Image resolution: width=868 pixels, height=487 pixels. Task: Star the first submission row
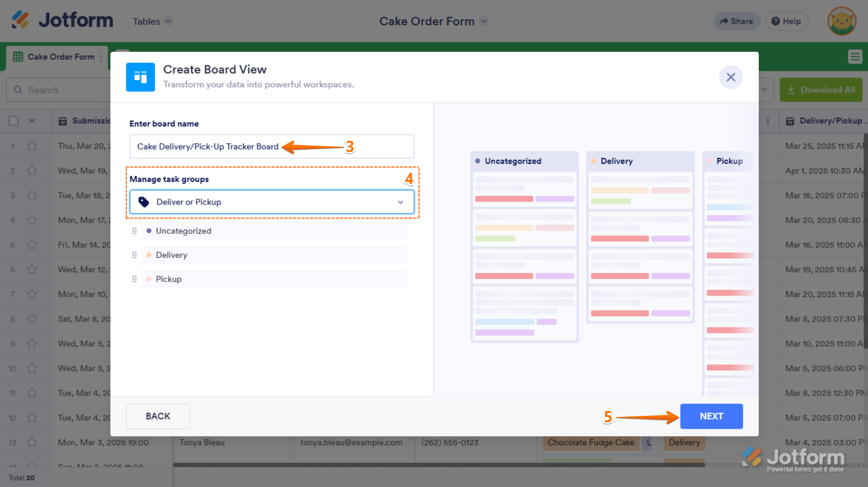[32, 146]
